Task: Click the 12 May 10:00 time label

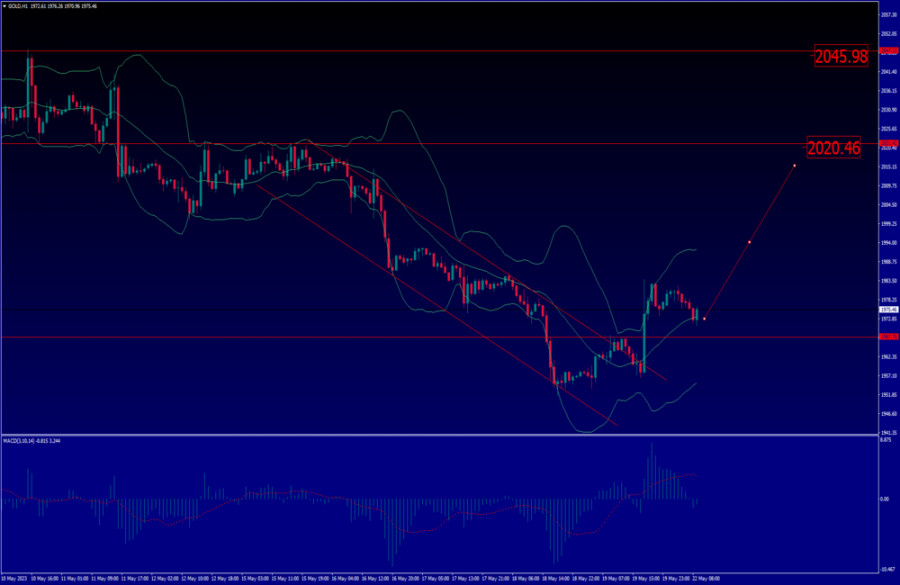Action: tap(195, 579)
